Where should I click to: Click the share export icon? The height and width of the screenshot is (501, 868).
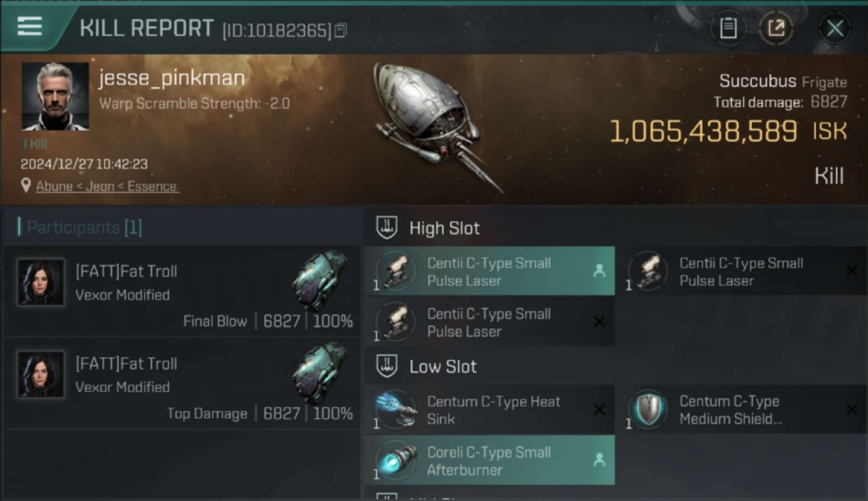(x=776, y=28)
